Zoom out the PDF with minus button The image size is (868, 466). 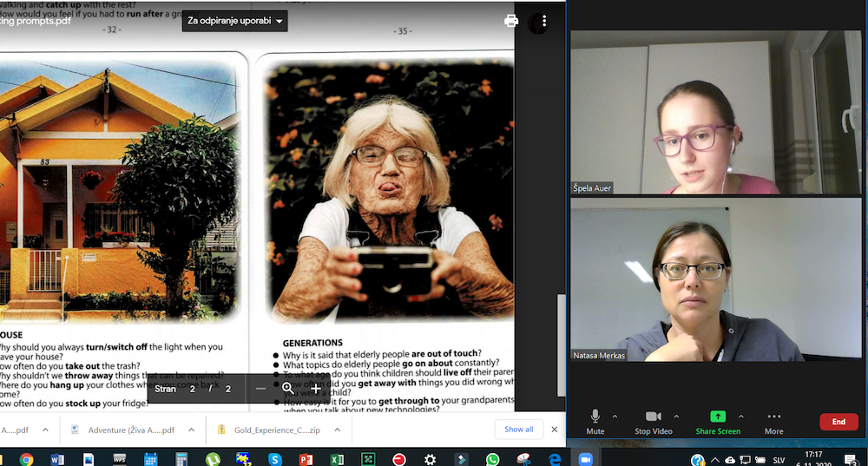click(260, 389)
